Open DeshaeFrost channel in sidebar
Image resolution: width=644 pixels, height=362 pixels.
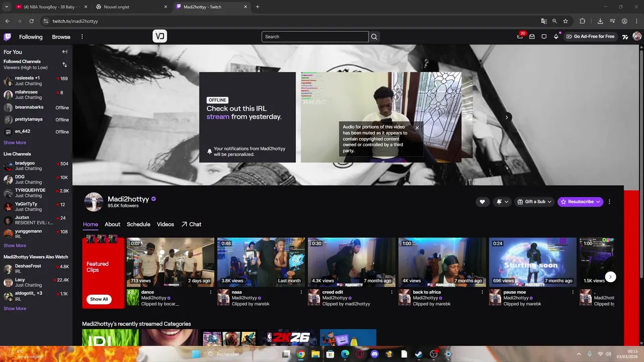click(x=35, y=268)
